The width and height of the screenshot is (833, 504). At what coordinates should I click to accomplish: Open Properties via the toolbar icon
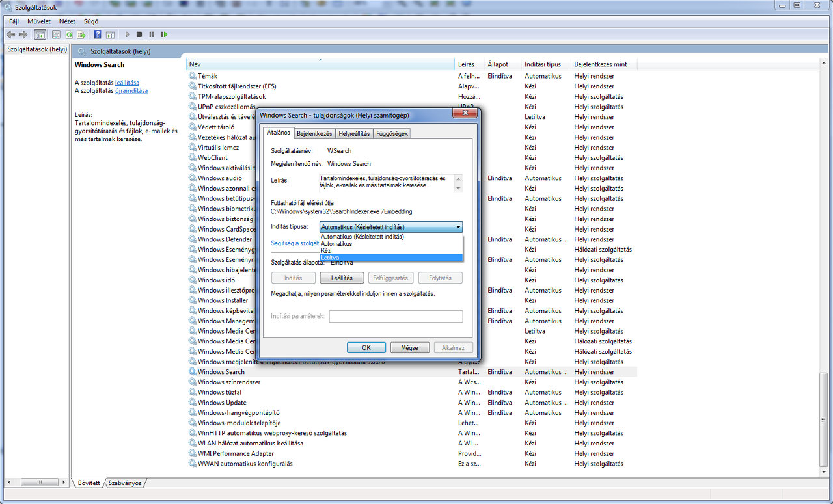coord(57,34)
